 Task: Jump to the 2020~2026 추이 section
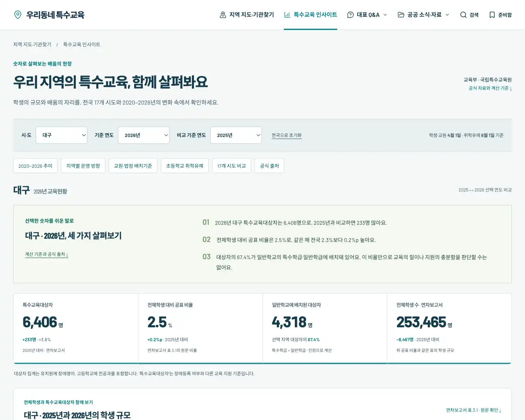click(35, 166)
